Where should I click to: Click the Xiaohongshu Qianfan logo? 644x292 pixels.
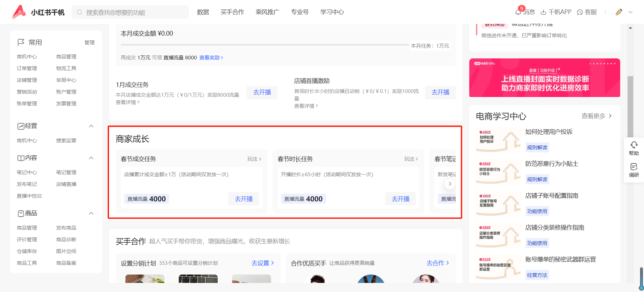coord(38,12)
